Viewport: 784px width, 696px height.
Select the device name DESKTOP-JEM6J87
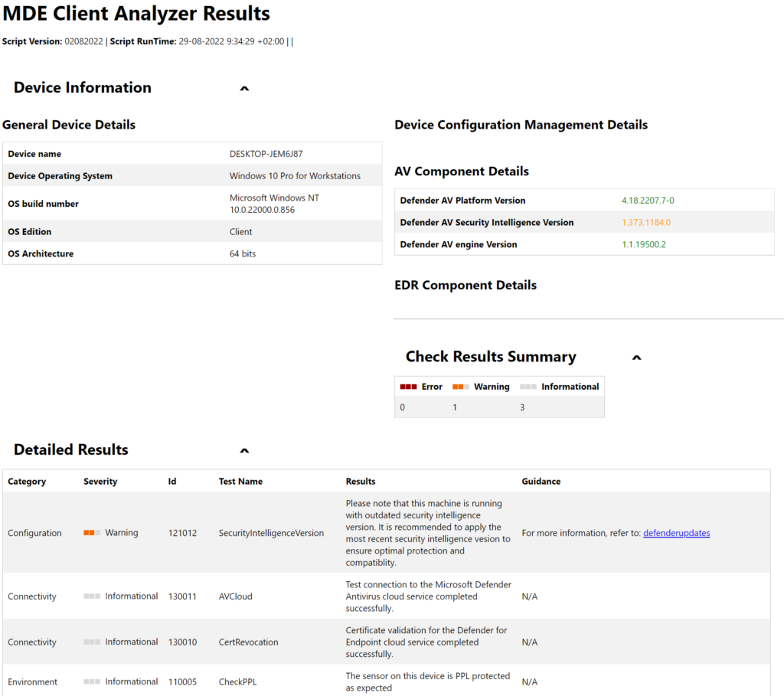tap(266, 154)
